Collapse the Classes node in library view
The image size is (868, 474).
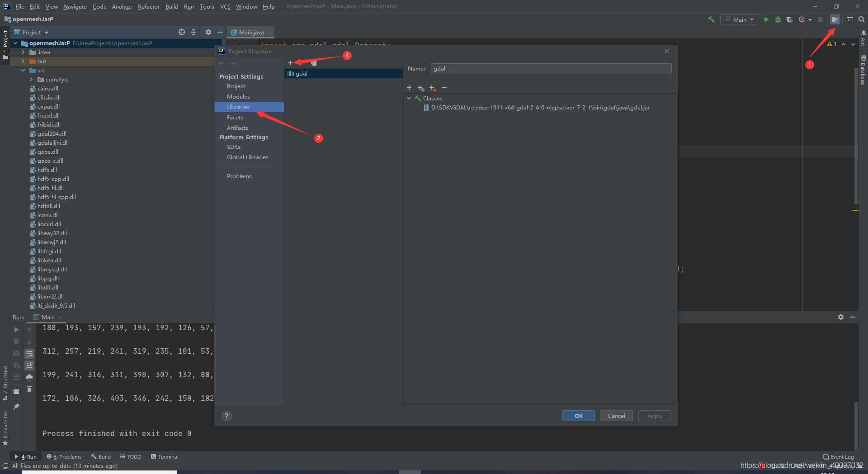point(409,98)
